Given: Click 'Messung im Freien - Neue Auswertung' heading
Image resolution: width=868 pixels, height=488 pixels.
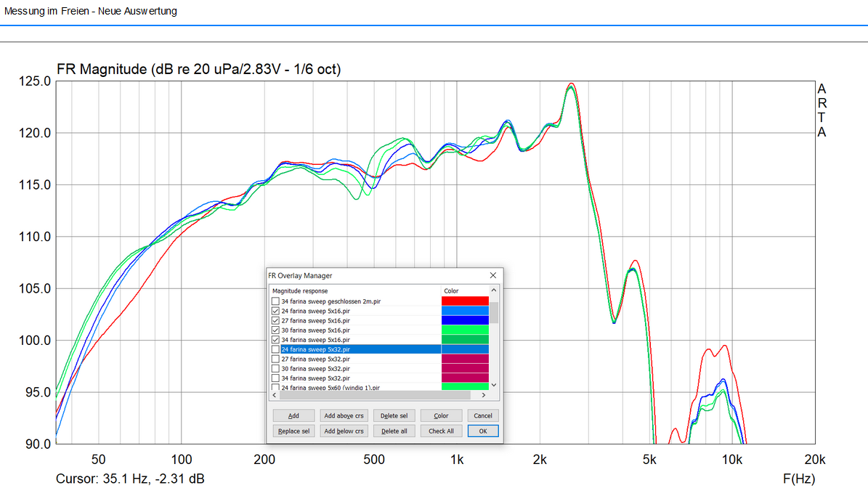Looking at the screenshot, I should [x=91, y=11].
